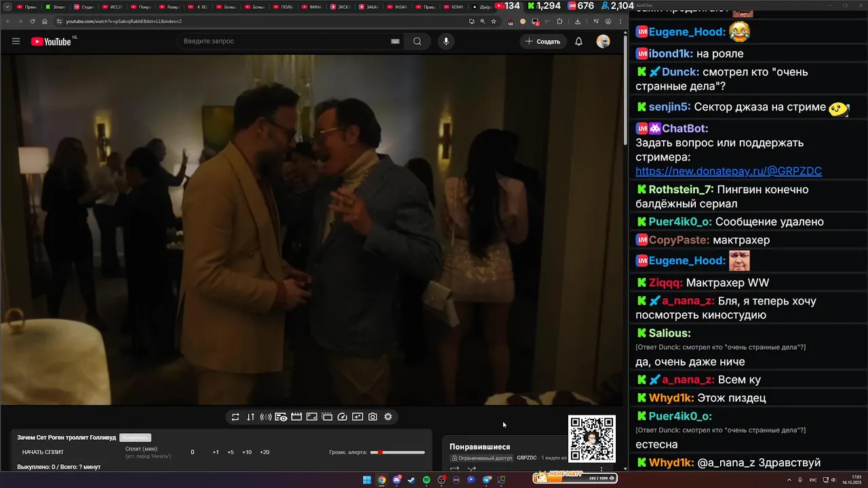Click the CopyPaste username in chat
The height and width of the screenshot is (488, 868).
(x=679, y=240)
